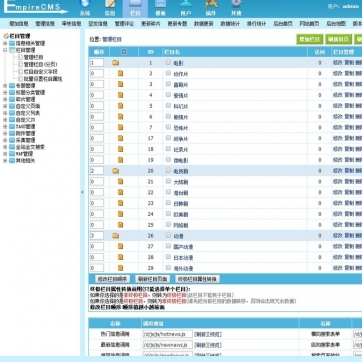This screenshot has width=362, height=362.
Task: Check the checkbox for 动漫 (ID 26)
Action: click(x=168, y=235)
